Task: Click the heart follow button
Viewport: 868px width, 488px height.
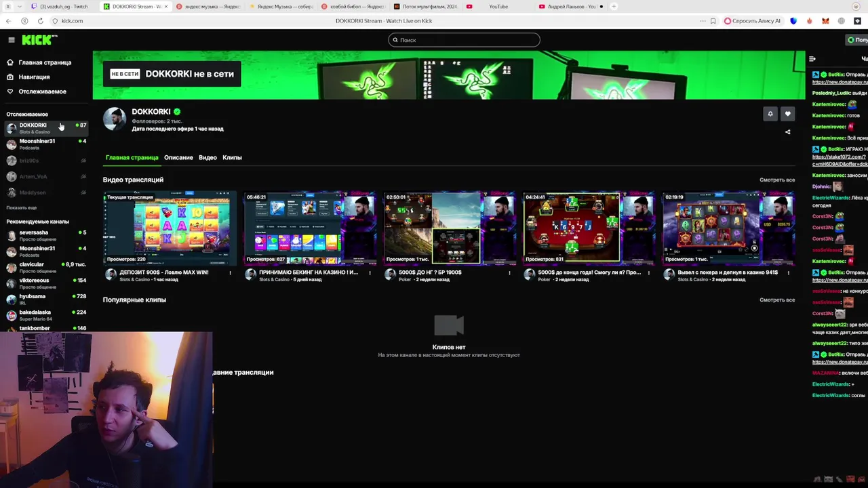Action: click(787, 114)
